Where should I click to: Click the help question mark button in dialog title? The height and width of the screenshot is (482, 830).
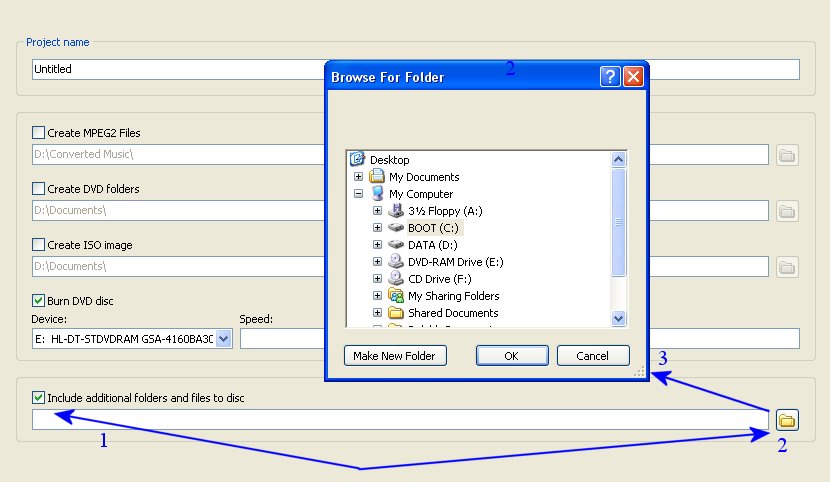pyautogui.click(x=610, y=77)
